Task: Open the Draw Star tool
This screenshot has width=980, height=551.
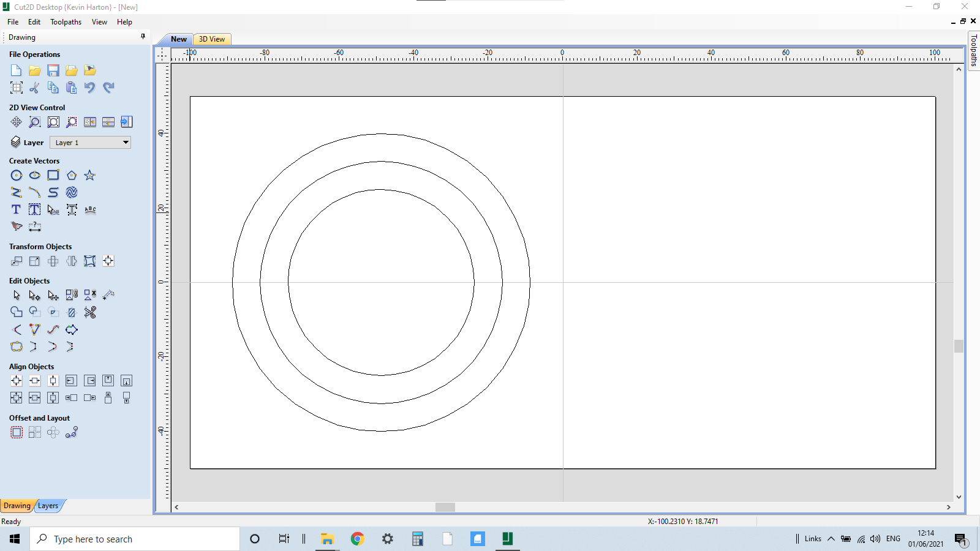Action: (90, 175)
